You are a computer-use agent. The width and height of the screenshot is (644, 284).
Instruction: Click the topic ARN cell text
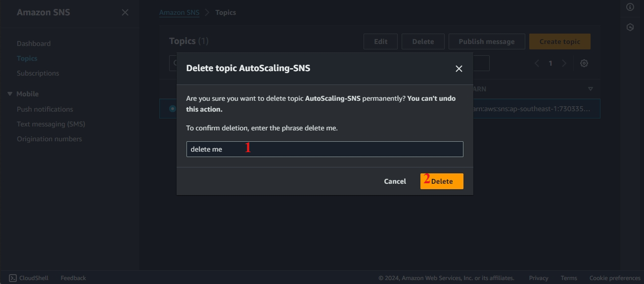pyautogui.click(x=532, y=109)
